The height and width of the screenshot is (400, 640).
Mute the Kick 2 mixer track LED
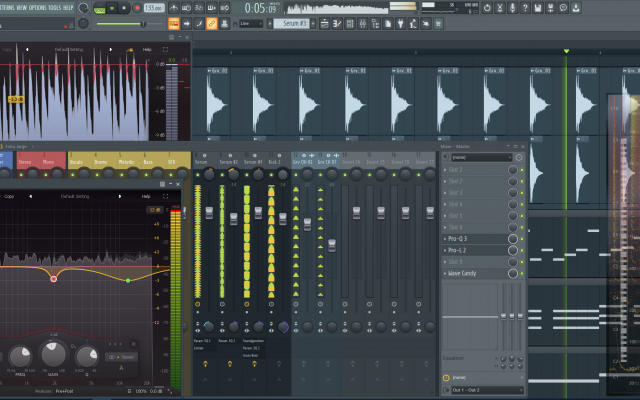click(271, 175)
